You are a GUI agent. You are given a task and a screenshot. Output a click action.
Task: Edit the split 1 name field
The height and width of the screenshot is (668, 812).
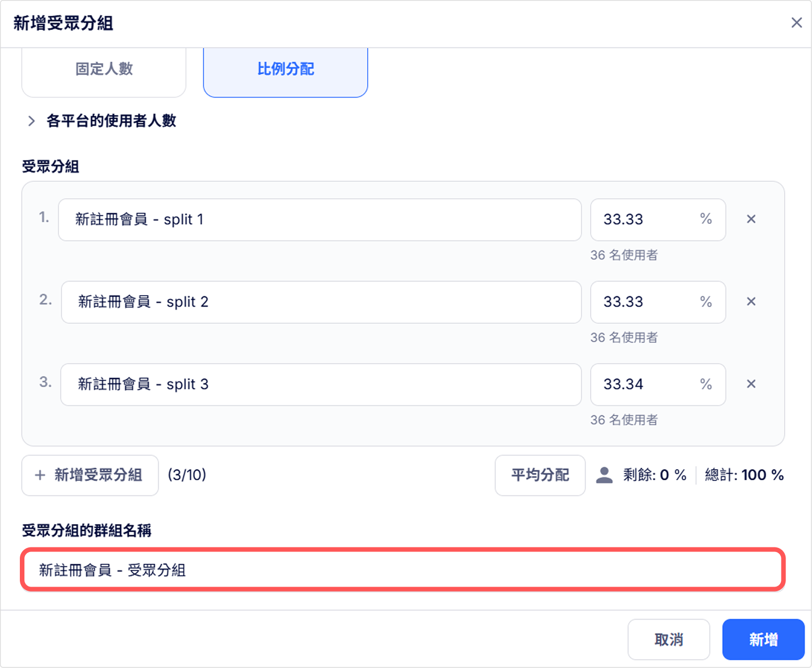point(320,220)
